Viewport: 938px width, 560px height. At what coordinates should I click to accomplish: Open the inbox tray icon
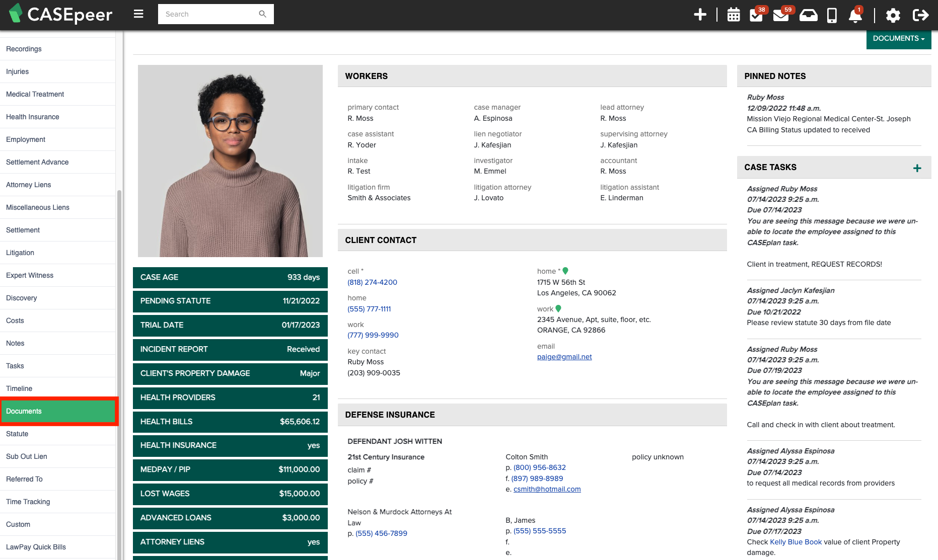point(808,15)
